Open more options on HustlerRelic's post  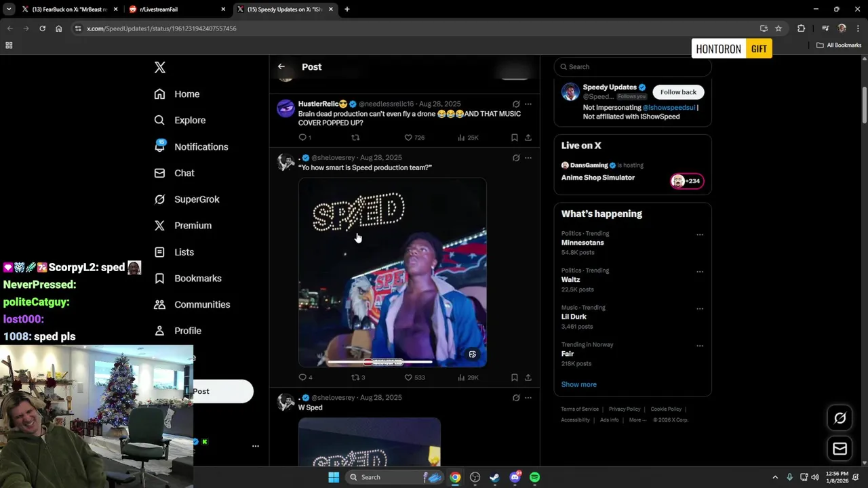(x=528, y=104)
